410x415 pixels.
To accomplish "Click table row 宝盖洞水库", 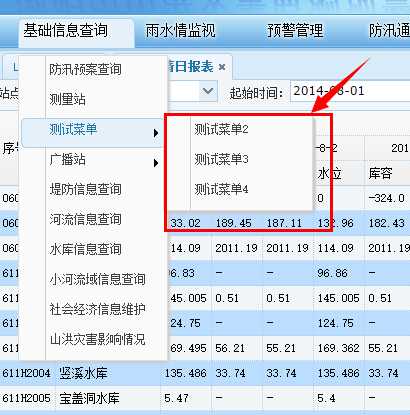I will (x=205, y=398).
